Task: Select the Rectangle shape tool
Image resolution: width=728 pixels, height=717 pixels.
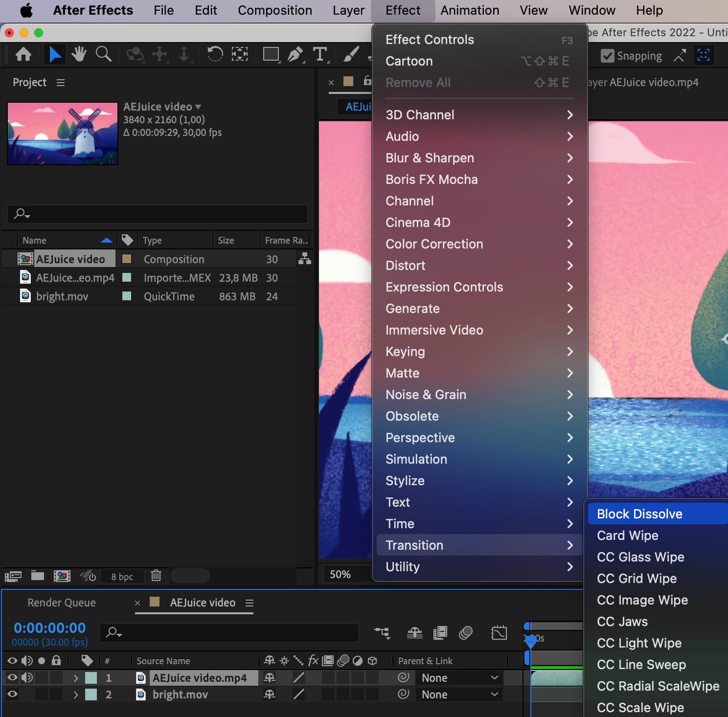Action: pos(271,54)
